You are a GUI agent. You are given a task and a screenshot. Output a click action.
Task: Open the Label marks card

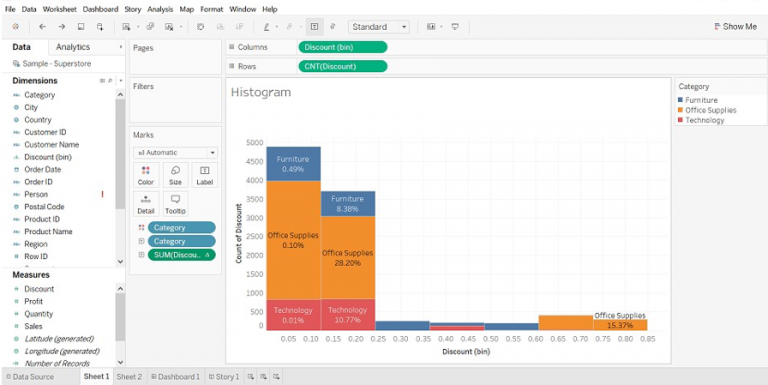205,175
